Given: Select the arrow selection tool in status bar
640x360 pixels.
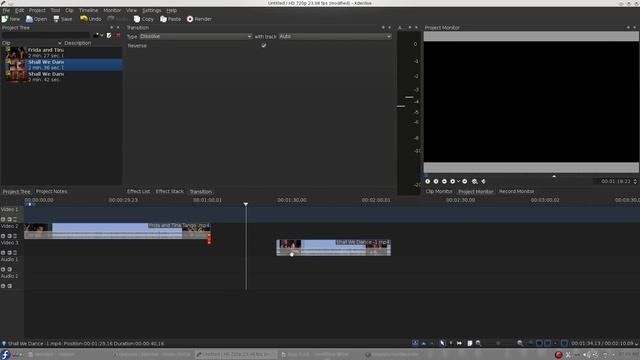Looking at the screenshot, I should pyautogui.click(x=442, y=343).
